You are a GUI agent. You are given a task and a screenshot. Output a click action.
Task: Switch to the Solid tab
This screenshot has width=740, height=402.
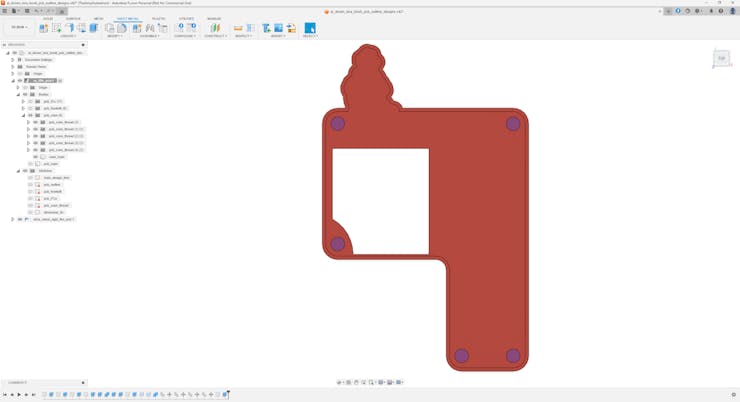48,19
